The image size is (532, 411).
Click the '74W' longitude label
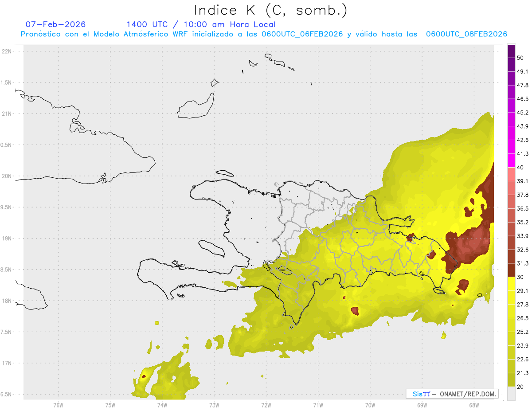pyautogui.click(x=162, y=404)
